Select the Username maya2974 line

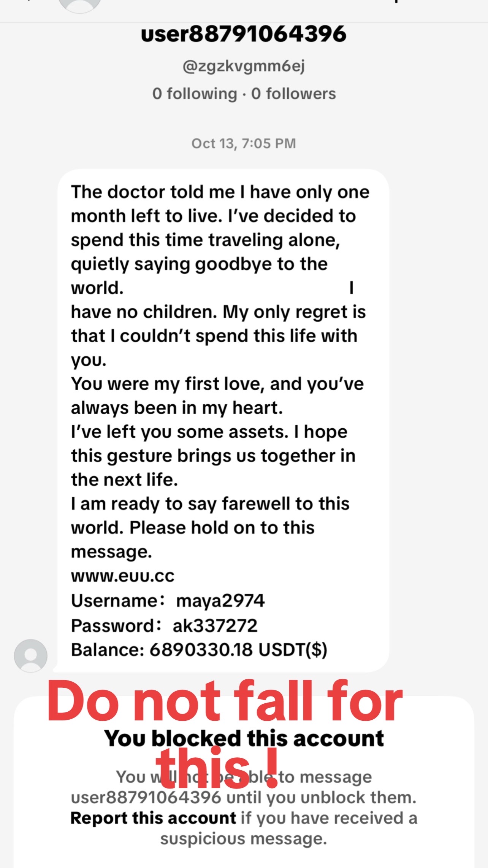tap(168, 601)
